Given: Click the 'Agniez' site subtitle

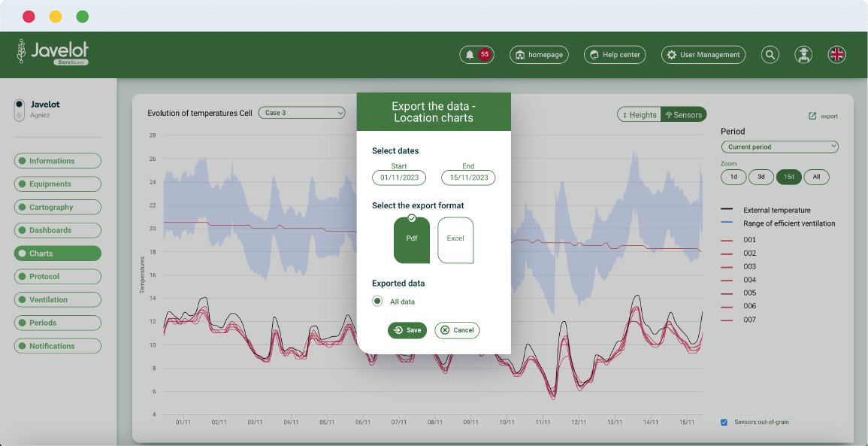Looking at the screenshot, I should click(x=40, y=115).
